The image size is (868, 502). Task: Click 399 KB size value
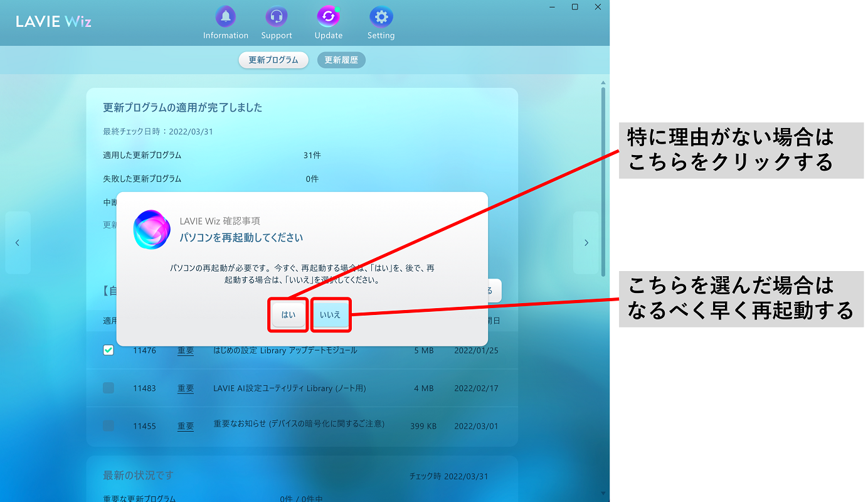(x=423, y=426)
